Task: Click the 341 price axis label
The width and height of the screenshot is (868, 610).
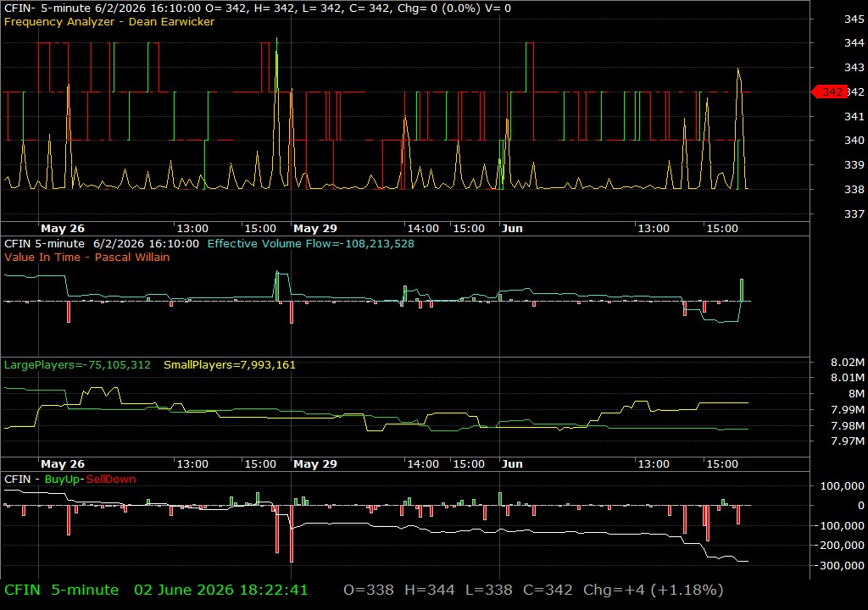Action: click(854, 116)
